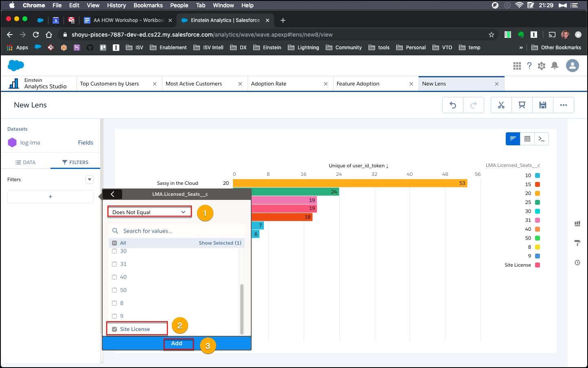Switch to the Adoption Rate tab

coord(269,84)
